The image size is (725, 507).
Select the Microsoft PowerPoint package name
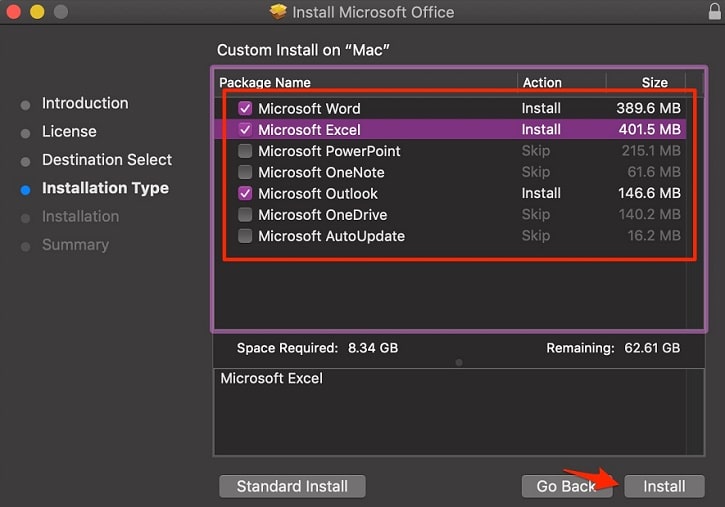[329, 151]
